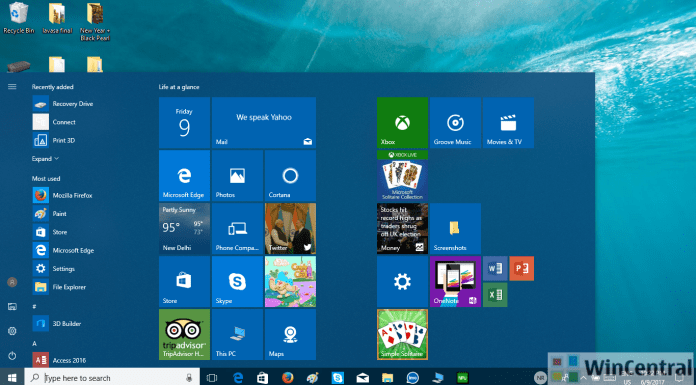
Task: Jump to letter index via # header
Action: pyautogui.click(x=34, y=306)
